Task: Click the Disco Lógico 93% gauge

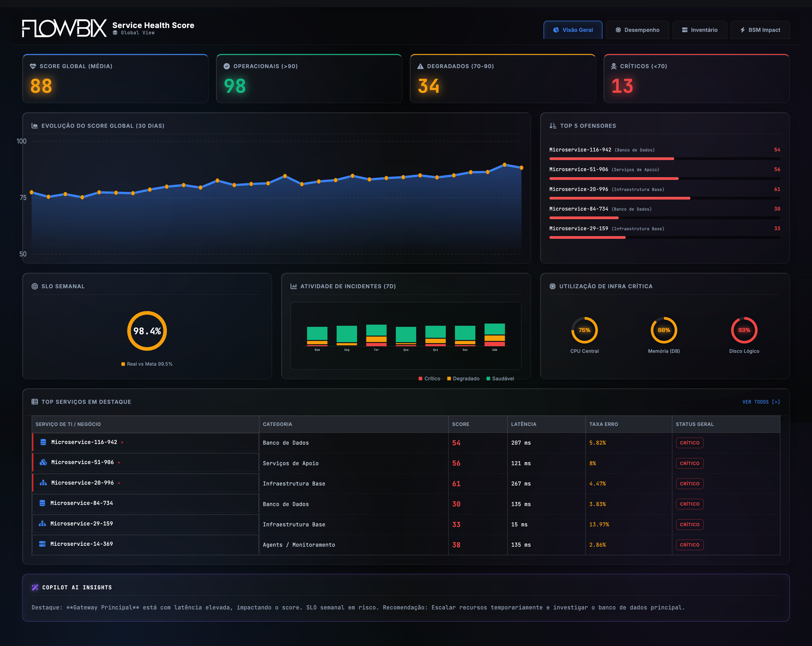Action: coord(744,330)
